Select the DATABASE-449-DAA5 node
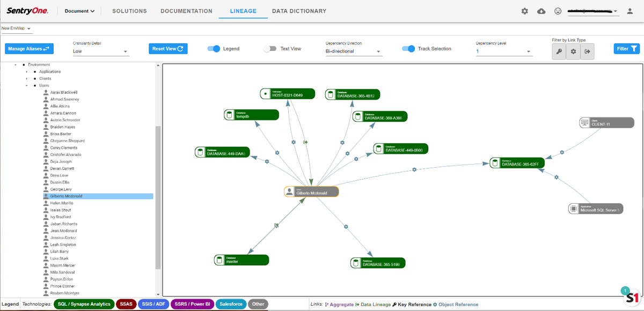This screenshot has width=644, height=311. [222, 152]
